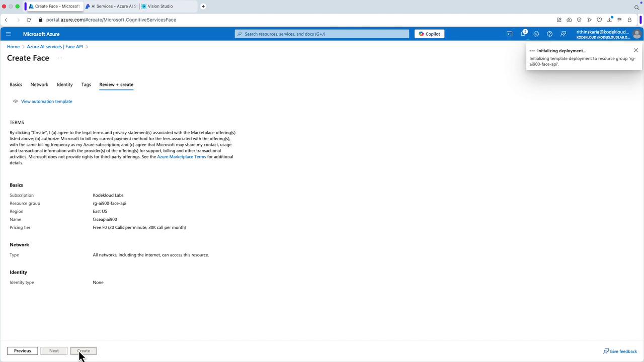The height and width of the screenshot is (362, 644).
Task: Reload the page with the refresh icon
Action: 29,20
